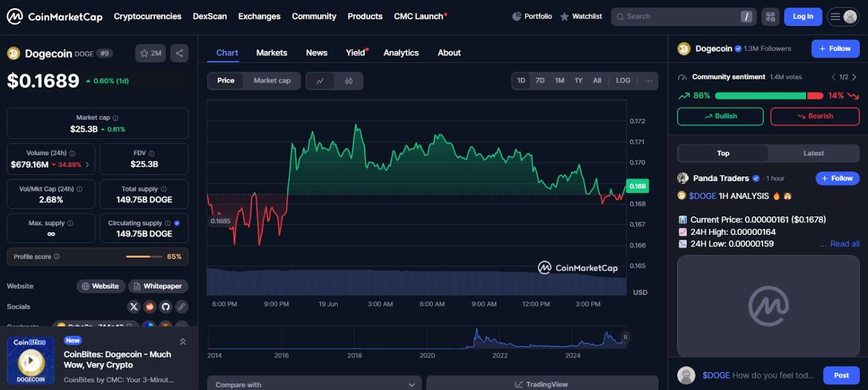
Task: Click the pause handle on the history range slider
Action: (625, 337)
